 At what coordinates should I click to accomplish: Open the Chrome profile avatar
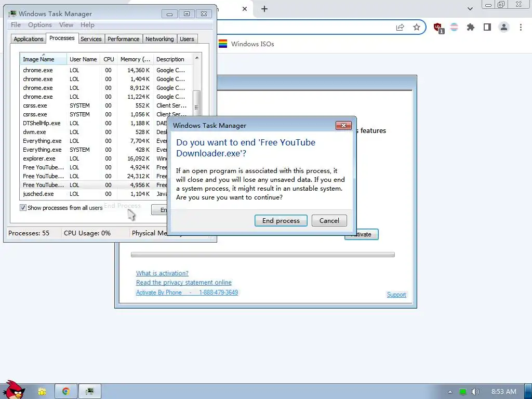tap(504, 28)
